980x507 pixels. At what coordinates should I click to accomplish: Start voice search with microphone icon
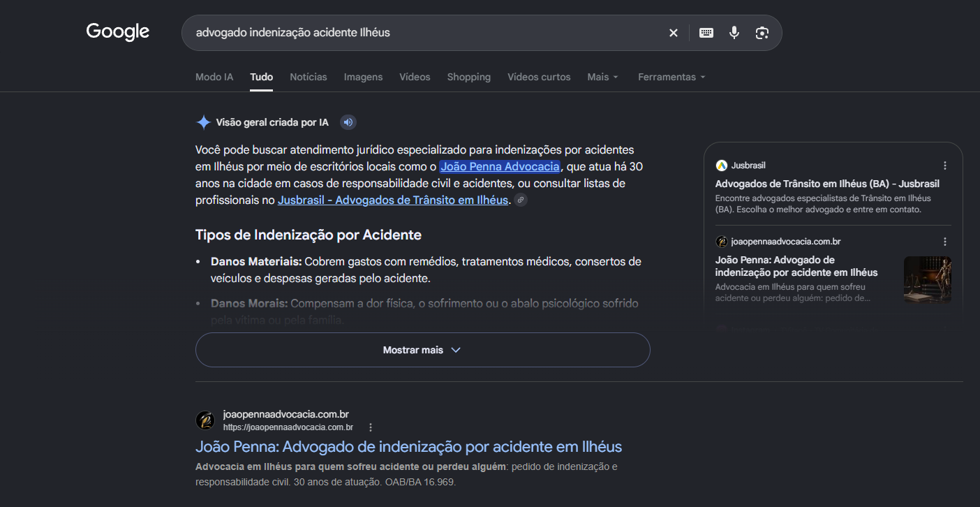734,33
